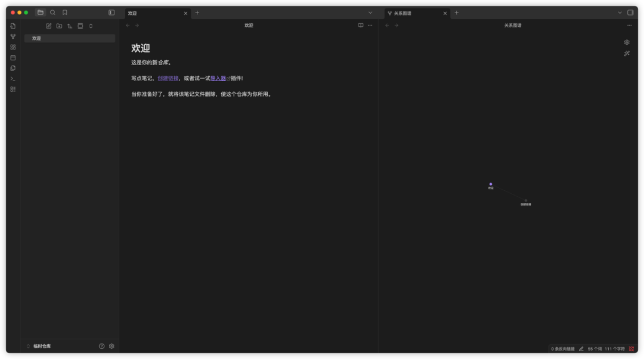Click the line 这是你的新仓库。
Image resolution: width=644 pixels, height=359 pixels.
[x=151, y=63]
